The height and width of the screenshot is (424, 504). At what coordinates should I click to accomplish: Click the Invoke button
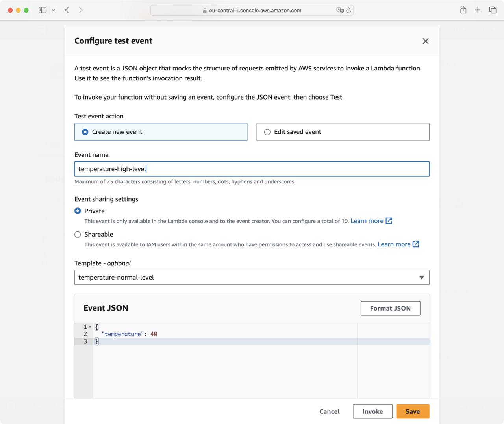[372, 411]
